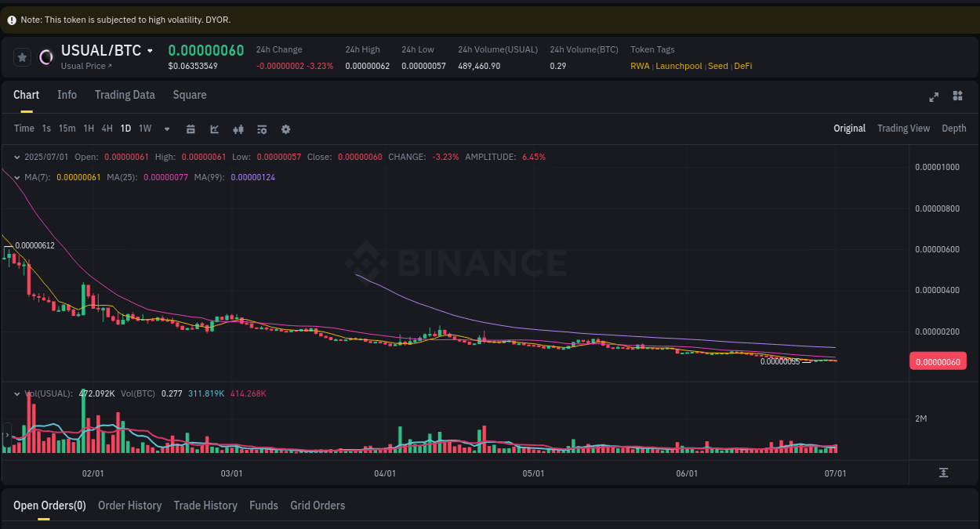Image resolution: width=980 pixels, height=529 pixels.
Task: Toggle favorite star for USUAL/BTC pair
Action: [x=22, y=56]
